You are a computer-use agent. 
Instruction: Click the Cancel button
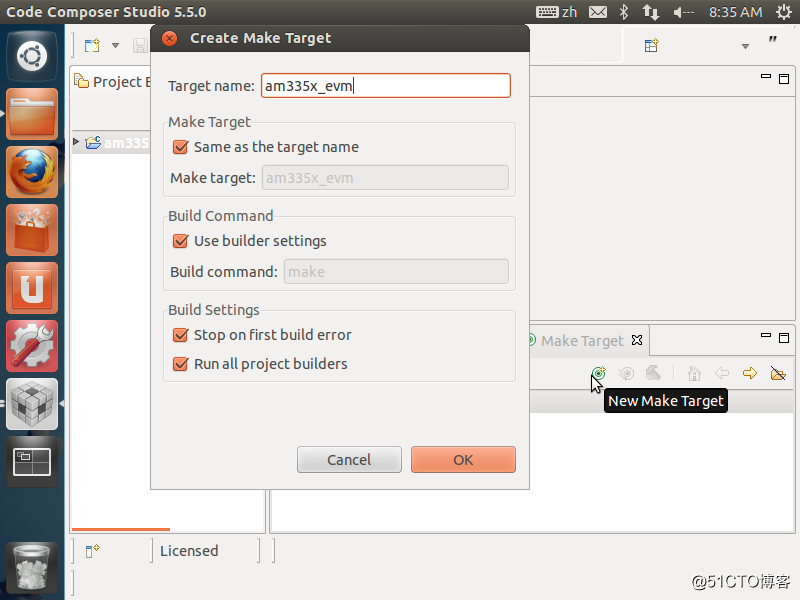pyautogui.click(x=349, y=460)
